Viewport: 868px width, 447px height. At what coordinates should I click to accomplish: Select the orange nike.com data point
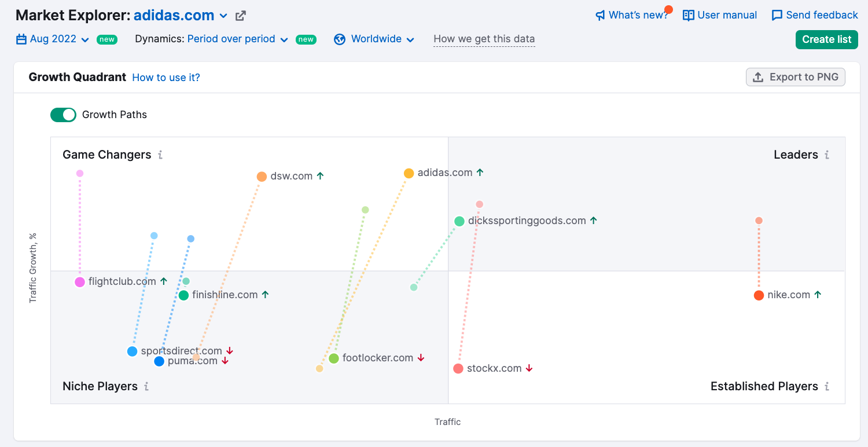click(759, 295)
